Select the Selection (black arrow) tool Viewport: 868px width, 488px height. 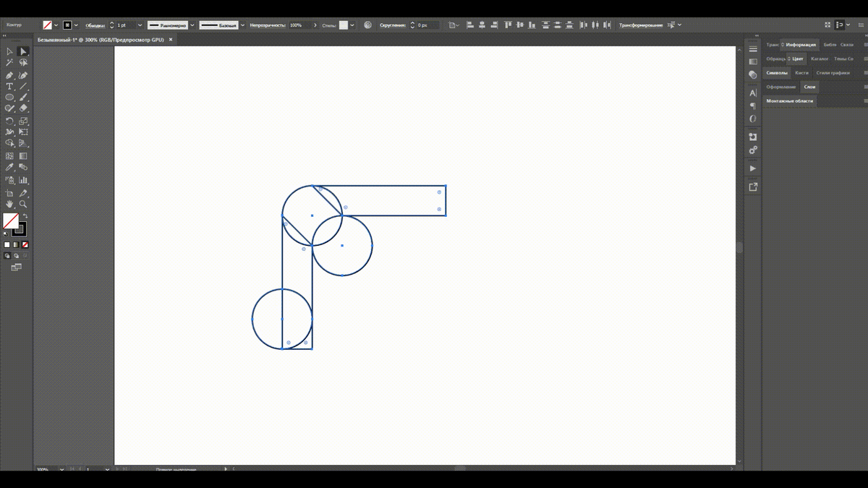click(x=9, y=51)
